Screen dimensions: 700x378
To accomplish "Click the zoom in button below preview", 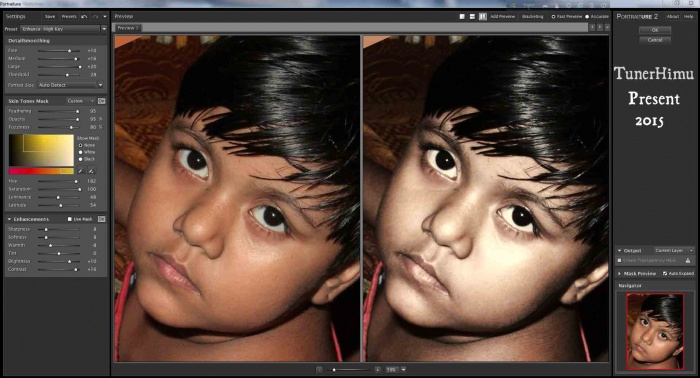I will pos(377,370).
